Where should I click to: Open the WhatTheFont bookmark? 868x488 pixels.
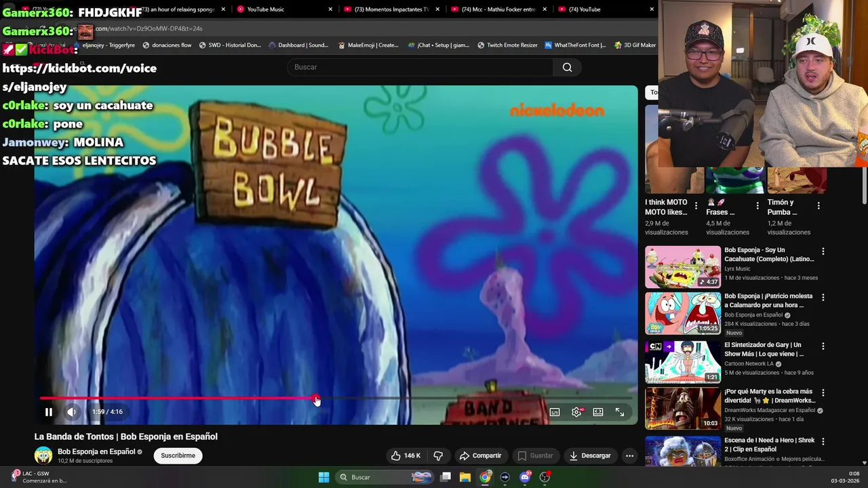click(x=575, y=45)
